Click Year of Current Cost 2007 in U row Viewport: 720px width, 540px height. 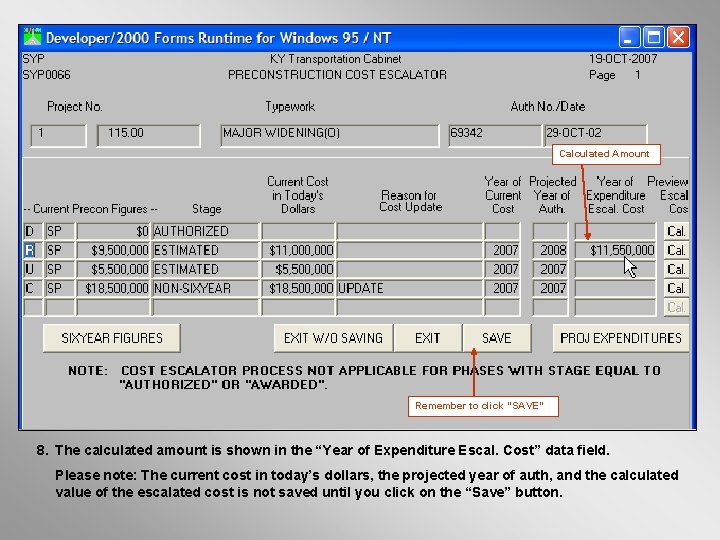502,270
